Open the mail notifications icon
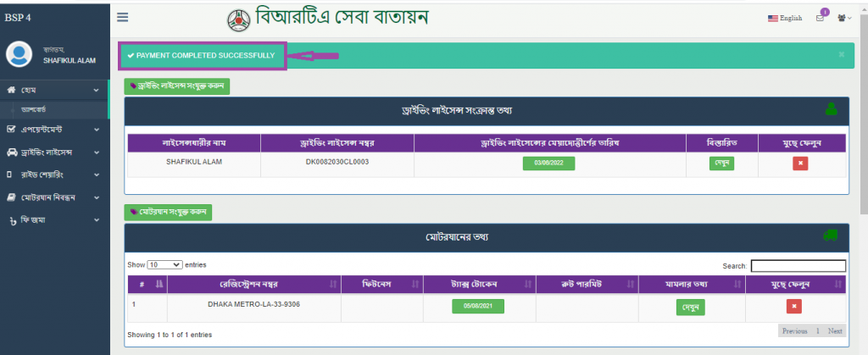Screen dimensions: 868x355 pyautogui.click(x=820, y=18)
